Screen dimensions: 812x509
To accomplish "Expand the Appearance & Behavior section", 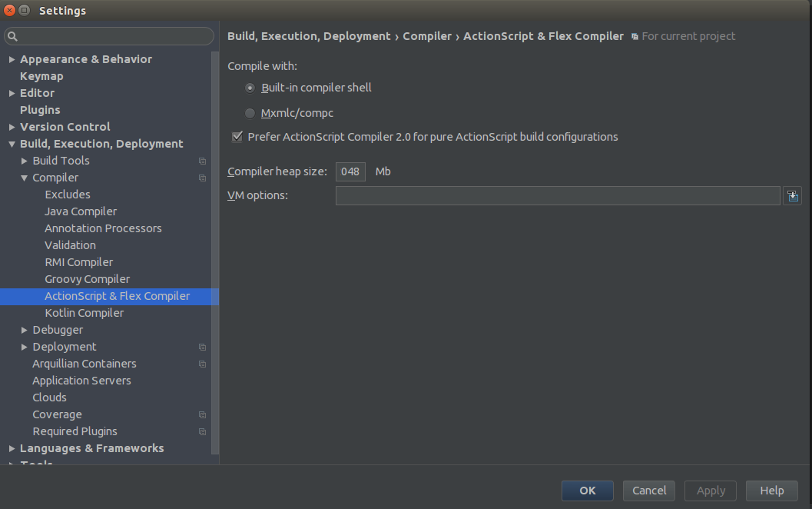I will [x=12, y=59].
